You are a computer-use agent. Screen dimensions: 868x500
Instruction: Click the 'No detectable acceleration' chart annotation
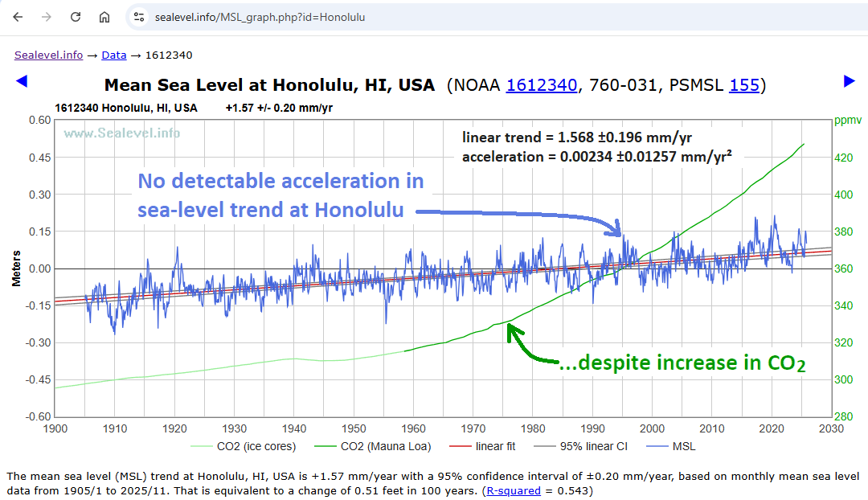click(x=280, y=195)
